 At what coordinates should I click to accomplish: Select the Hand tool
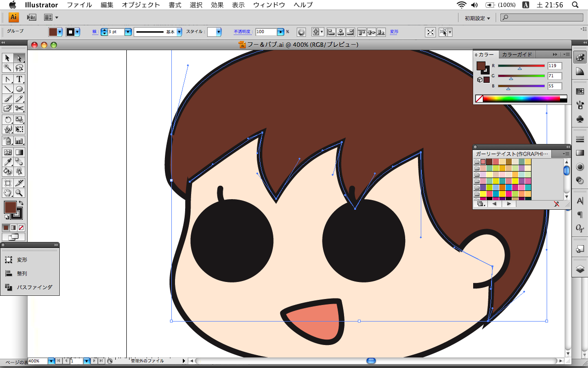click(7, 193)
